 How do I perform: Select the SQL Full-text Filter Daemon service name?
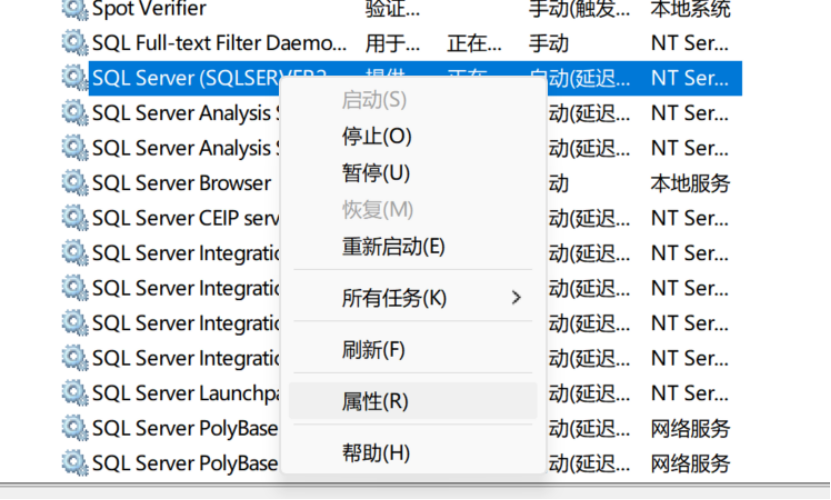click(219, 43)
